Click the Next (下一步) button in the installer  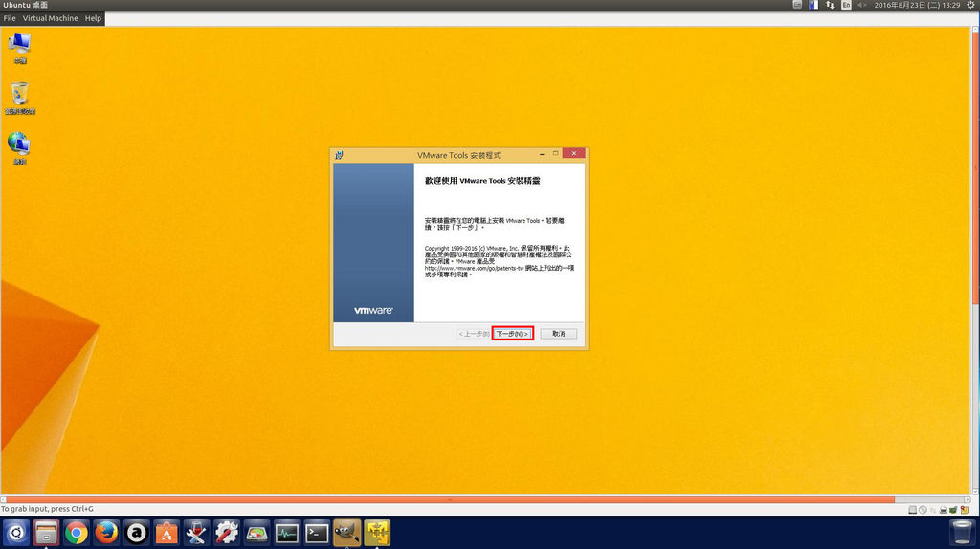tap(512, 334)
